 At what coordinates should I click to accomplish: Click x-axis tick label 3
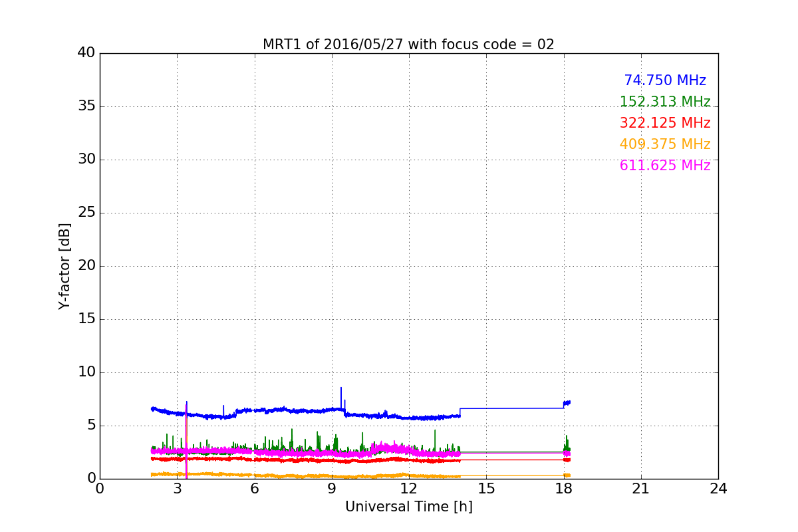pyautogui.click(x=177, y=489)
